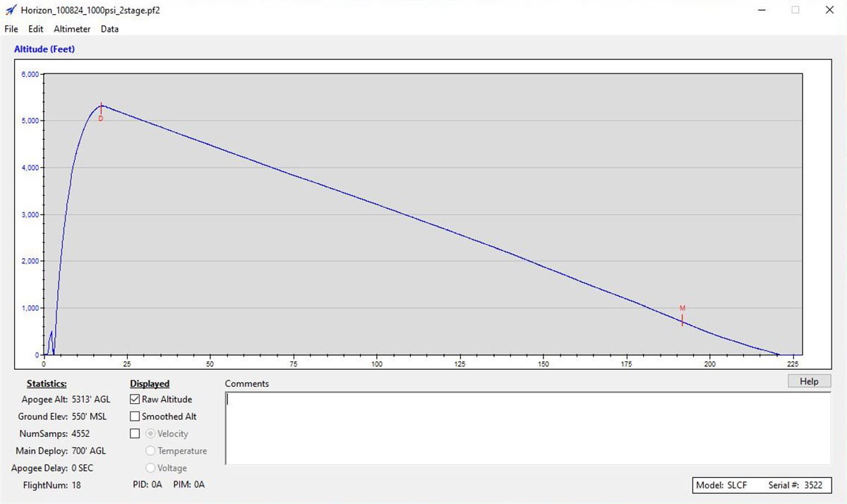847x504 pixels.
Task: Open the Altimeter menu
Action: [72, 29]
